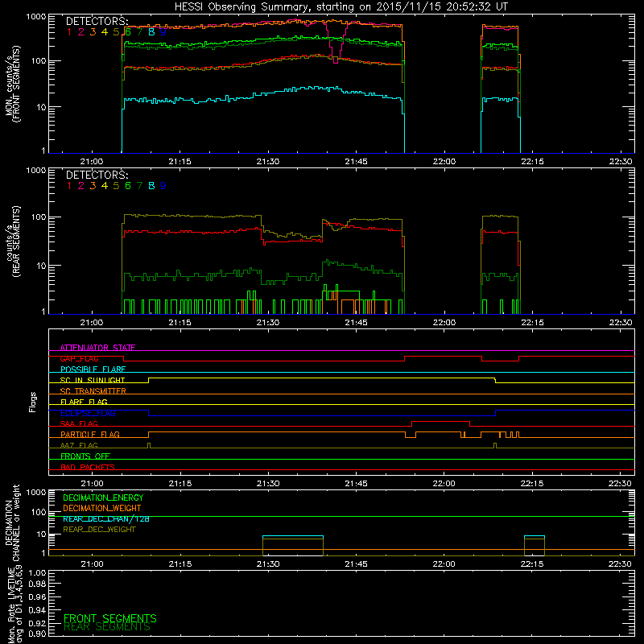Click MON. counts/s (FRONT SEGMENTS) axis label
This screenshot has width=644, height=644.
click(12, 84)
